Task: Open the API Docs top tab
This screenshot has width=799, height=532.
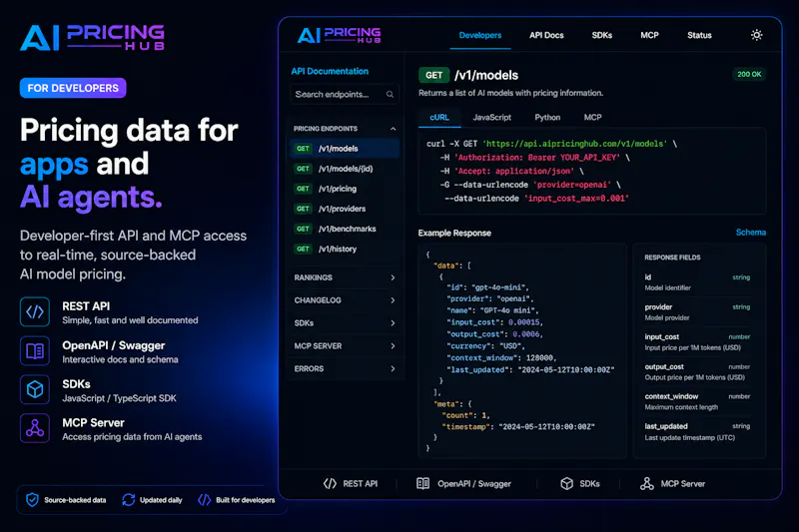Action: 546,35
